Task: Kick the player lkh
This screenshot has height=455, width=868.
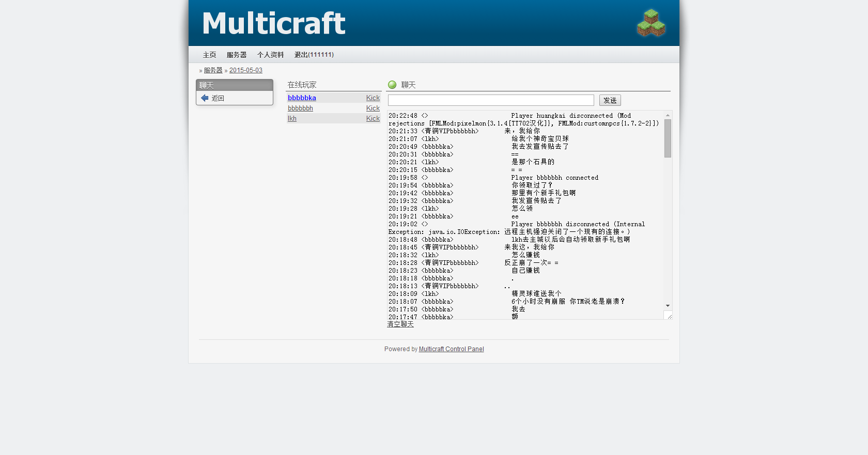Action: [373, 118]
